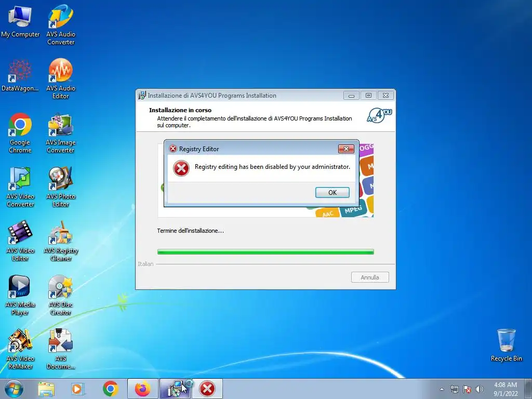Launch Windows Media Player from taskbar
This screenshot has width=532, height=399.
coord(77,389)
